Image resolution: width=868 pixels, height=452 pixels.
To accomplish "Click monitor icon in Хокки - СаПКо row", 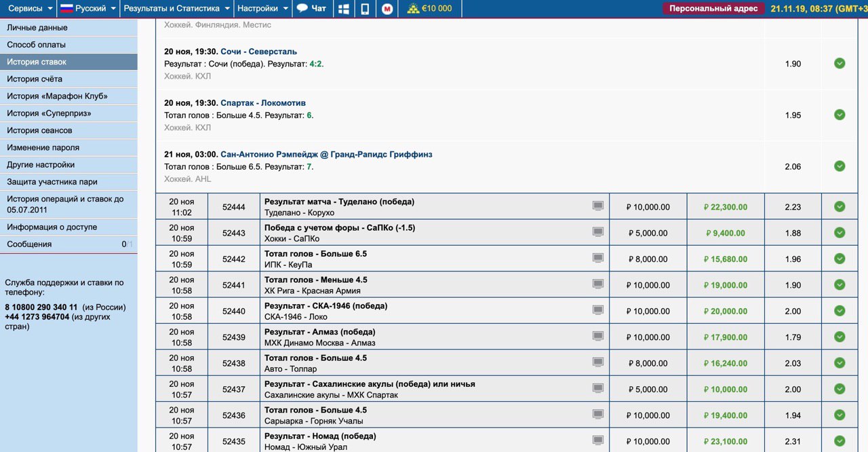I will [597, 232].
